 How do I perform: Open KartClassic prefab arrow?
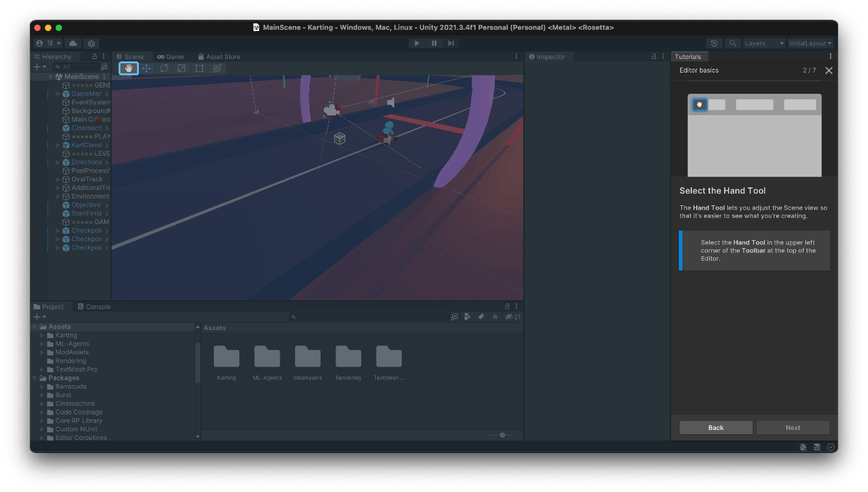tap(107, 145)
